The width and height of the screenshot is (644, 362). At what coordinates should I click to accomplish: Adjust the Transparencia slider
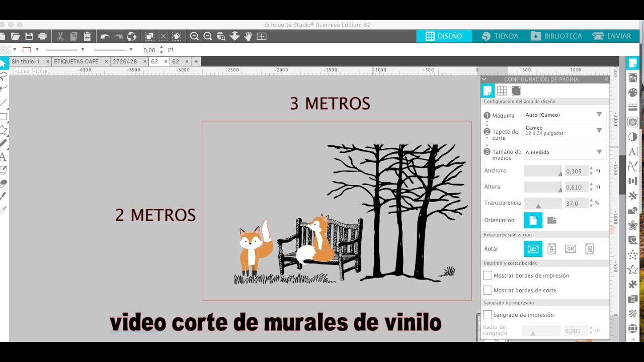point(543,203)
